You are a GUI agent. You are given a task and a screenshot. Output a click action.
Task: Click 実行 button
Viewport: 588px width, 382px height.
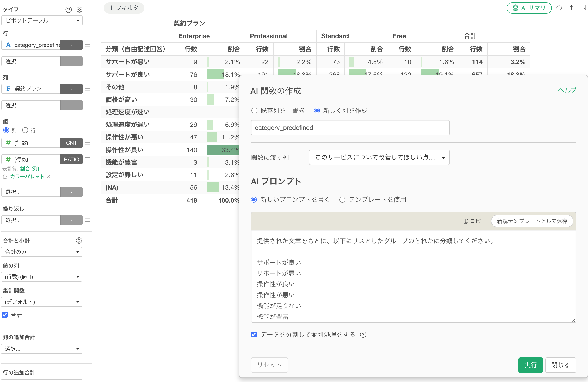point(531,365)
